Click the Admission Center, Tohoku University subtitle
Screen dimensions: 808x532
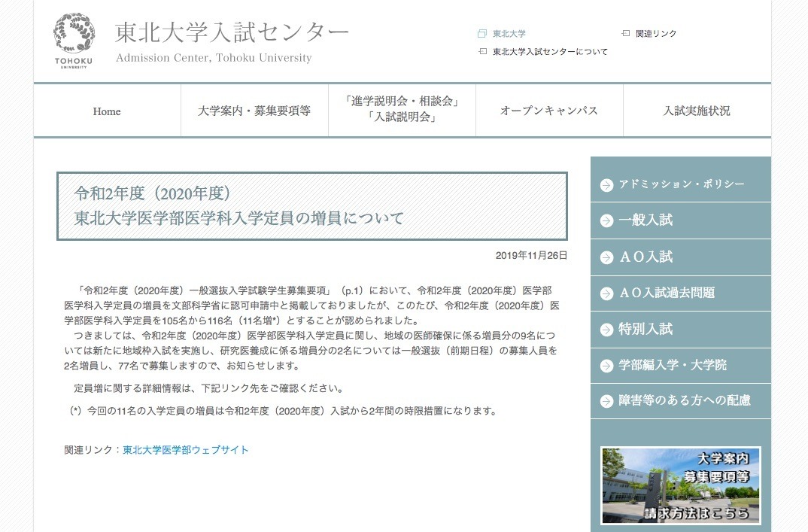coord(214,58)
